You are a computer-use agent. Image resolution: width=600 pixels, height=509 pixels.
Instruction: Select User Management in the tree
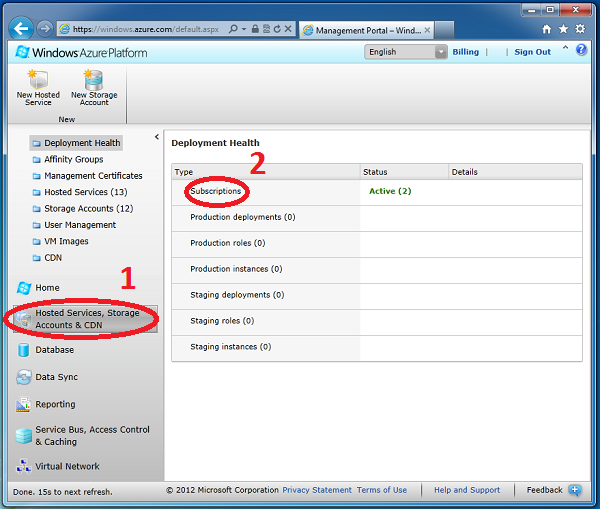point(80,225)
